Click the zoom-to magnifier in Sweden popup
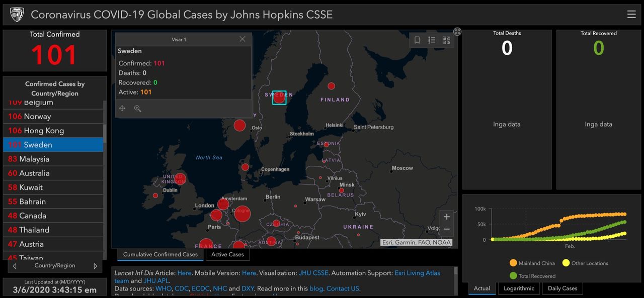The width and height of the screenshot is (644, 298). point(137,108)
